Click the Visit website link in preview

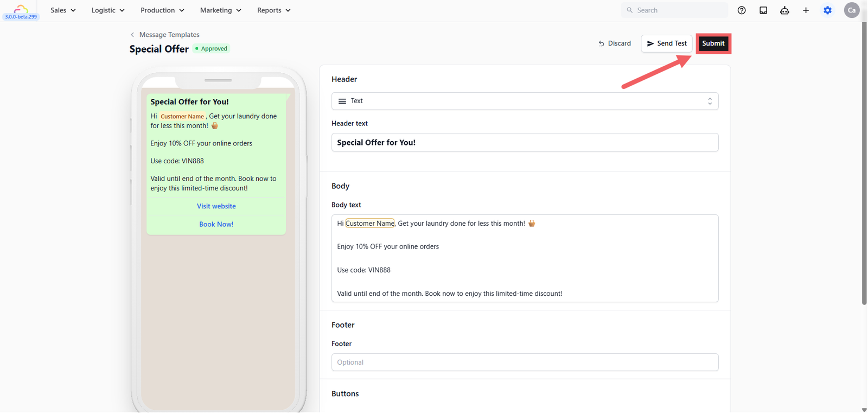tap(216, 206)
